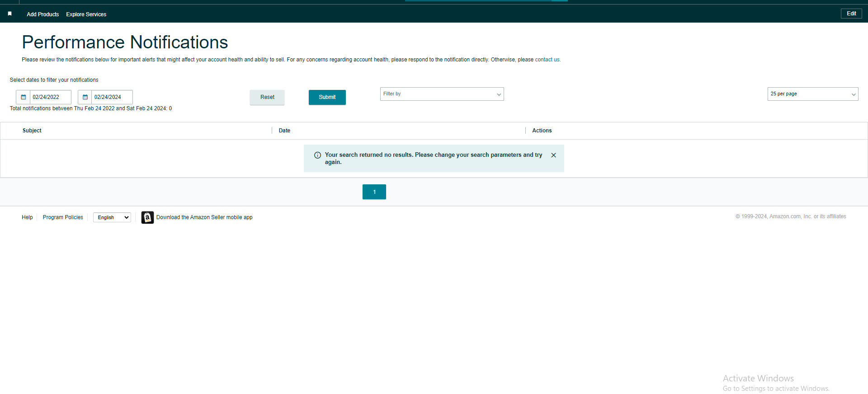
Task: Go to page 1
Action: 374,192
